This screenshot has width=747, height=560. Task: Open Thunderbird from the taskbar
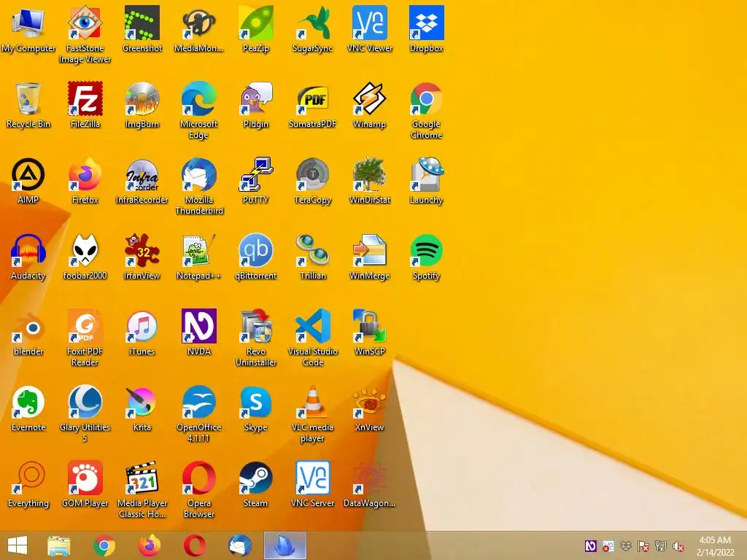tap(239, 545)
